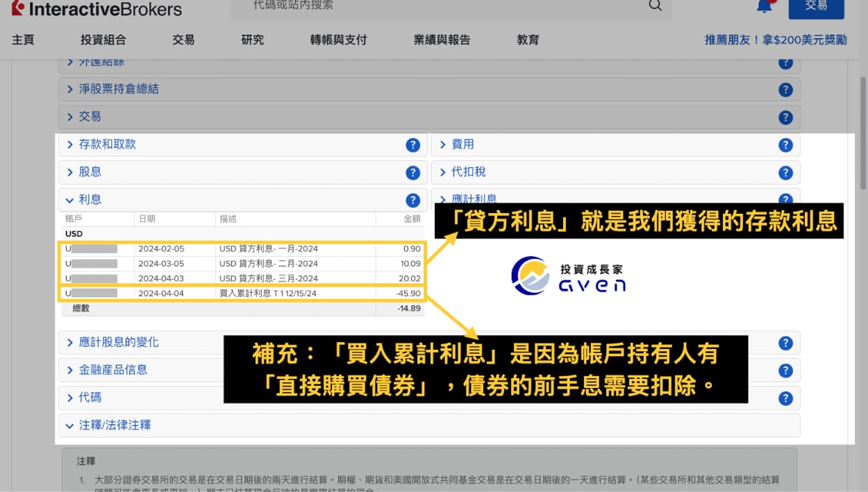
Task: Click USD 貸方利息- 三月-2024 description
Action: click(x=269, y=278)
